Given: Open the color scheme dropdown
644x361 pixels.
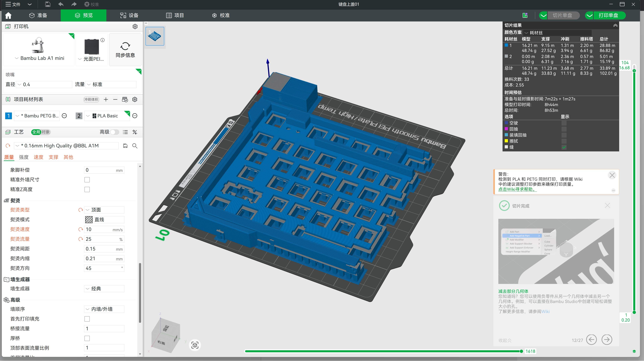Looking at the screenshot, I should coord(557,33).
